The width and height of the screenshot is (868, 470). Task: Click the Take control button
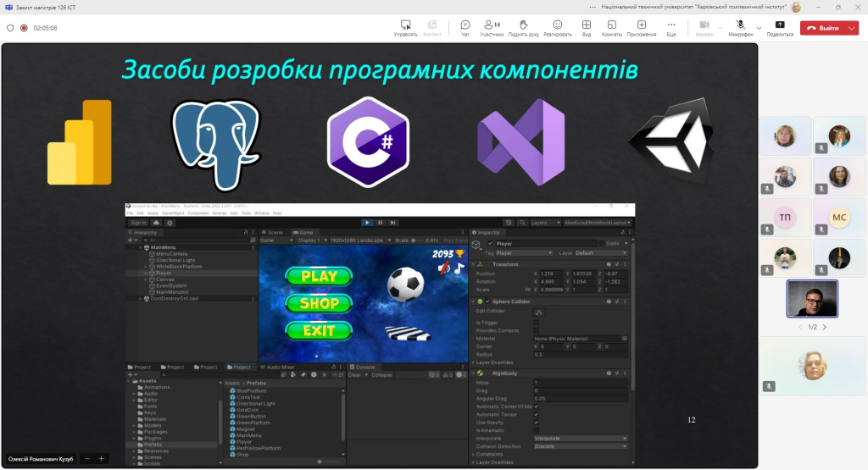pos(405,28)
